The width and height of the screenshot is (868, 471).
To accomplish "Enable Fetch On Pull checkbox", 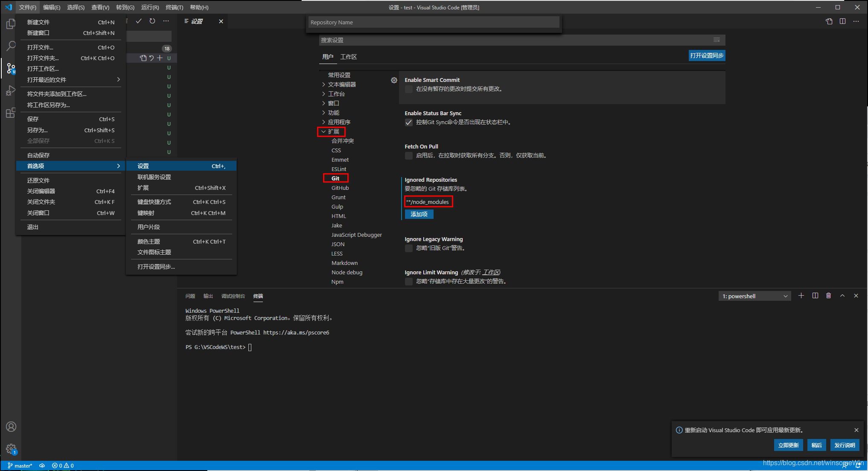I will (x=409, y=156).
